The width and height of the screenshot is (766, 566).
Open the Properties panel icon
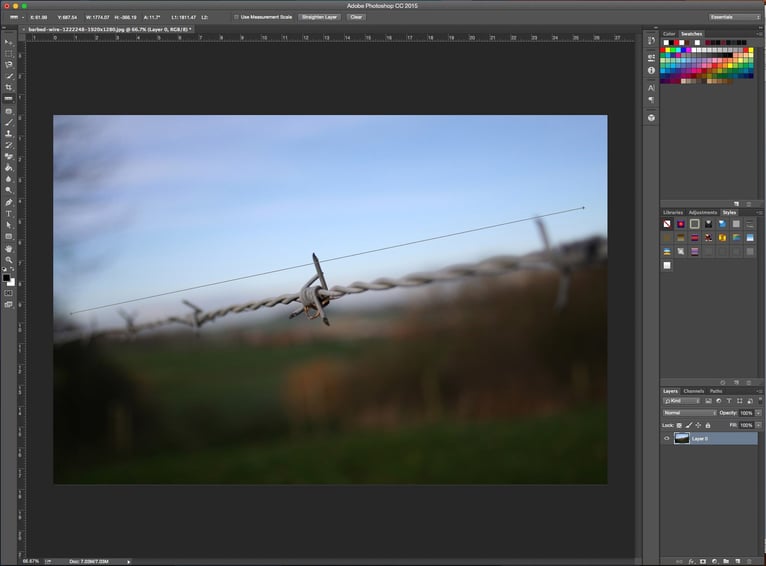coord(651,57)
